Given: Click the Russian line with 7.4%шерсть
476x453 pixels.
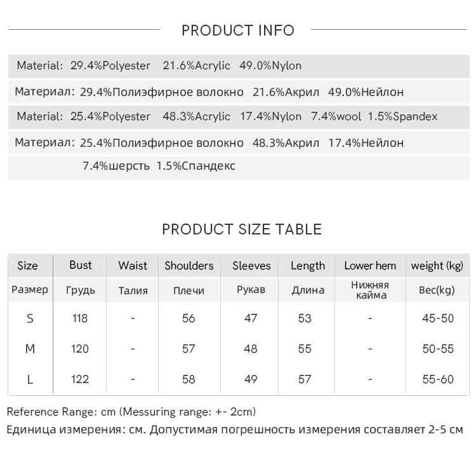Looking at the screenshot, I should [159, 166].
